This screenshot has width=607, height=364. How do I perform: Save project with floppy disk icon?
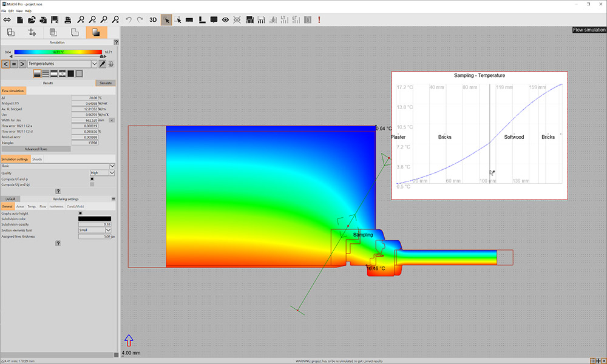pos(55,20)
